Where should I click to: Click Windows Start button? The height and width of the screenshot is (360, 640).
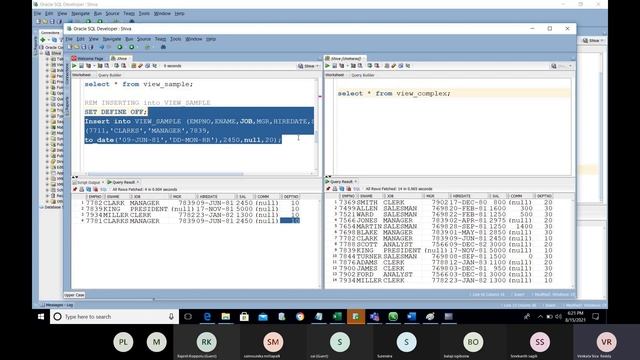point(41,317)
